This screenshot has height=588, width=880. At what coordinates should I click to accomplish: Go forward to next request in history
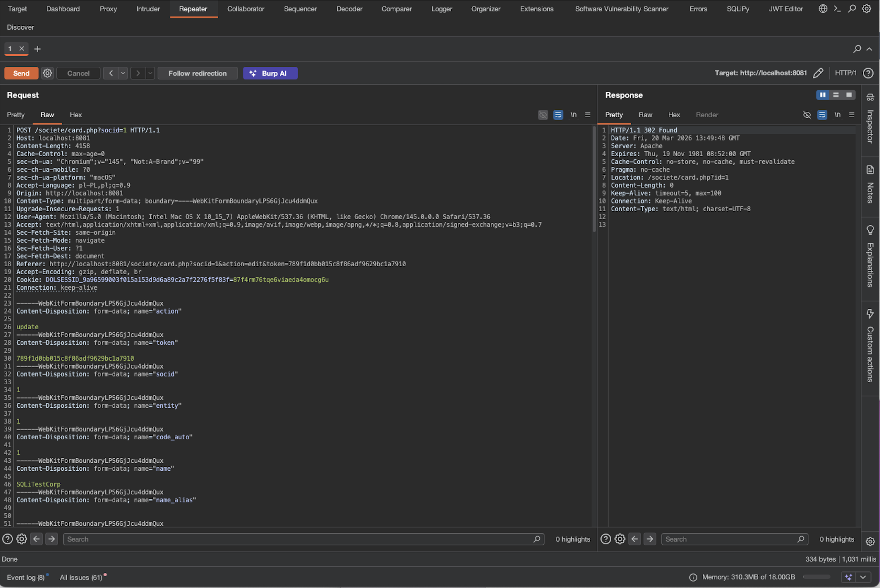point(138,73)
